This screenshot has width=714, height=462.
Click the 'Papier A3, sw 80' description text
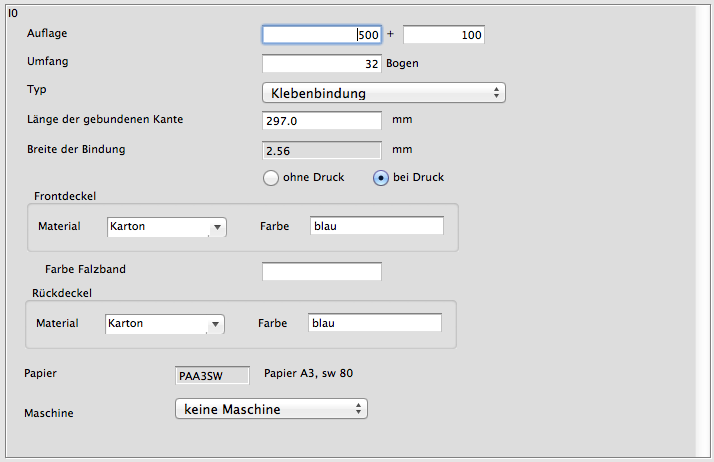click(x=307, y=374)
